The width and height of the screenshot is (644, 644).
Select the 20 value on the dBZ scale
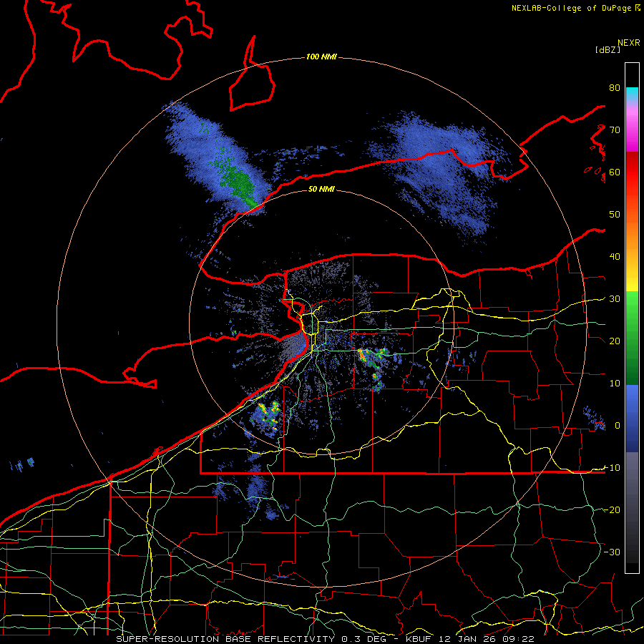point(615,341)
